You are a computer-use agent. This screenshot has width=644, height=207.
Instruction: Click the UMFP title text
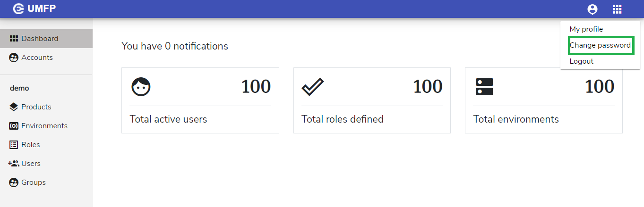[42, 9]
